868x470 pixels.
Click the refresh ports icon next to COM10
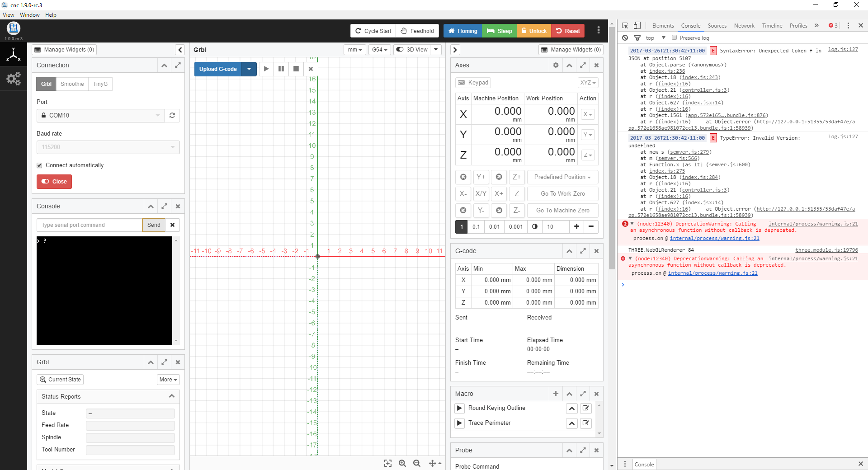(x=172, y=115)
